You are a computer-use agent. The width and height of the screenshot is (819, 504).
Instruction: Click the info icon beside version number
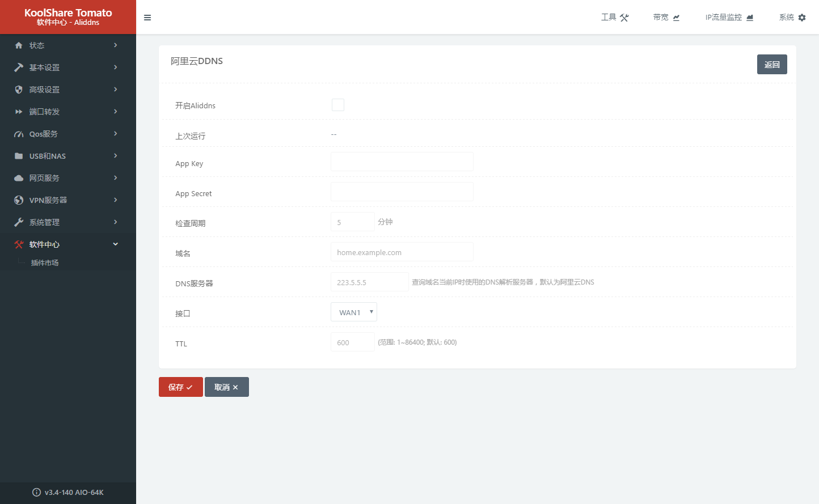[37, 492]
